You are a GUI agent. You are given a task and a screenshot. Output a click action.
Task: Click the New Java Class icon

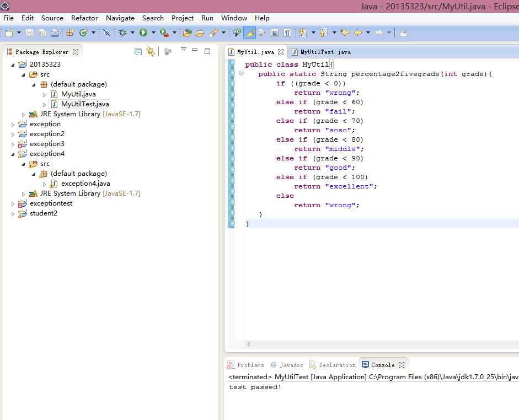coord(83,33)
